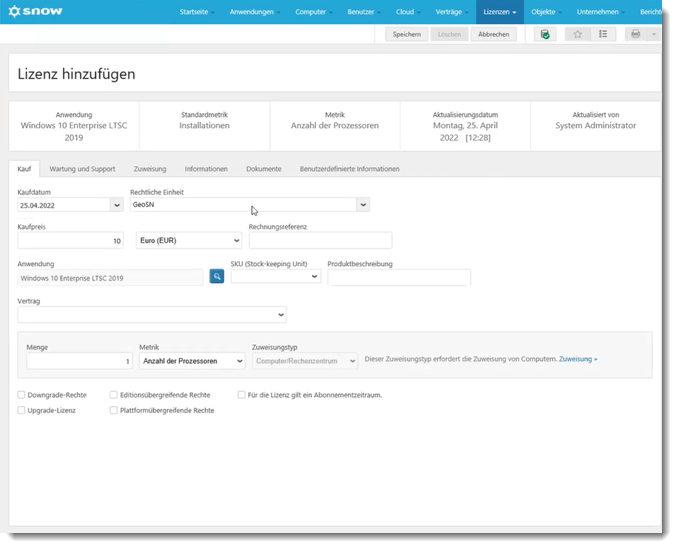Switch to Informationen tab
The height and width of the screenshot is (548, 677).
206,169
